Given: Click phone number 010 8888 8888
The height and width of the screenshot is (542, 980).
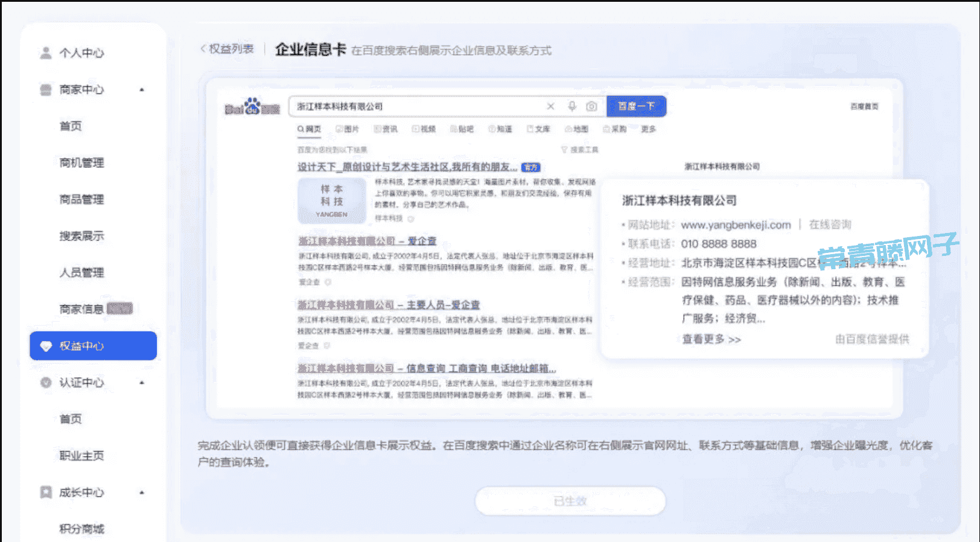Looking at the screenshot, I should (x=719, y=244).
